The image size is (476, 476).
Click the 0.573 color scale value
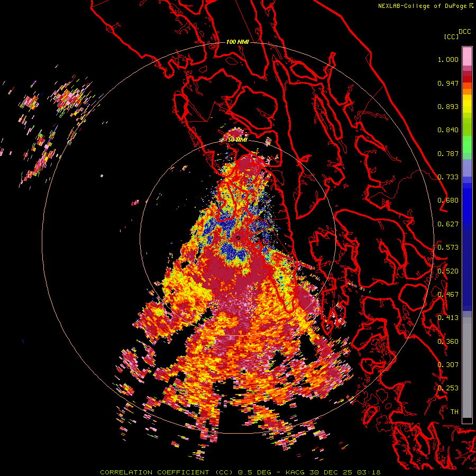coord(448,248)
